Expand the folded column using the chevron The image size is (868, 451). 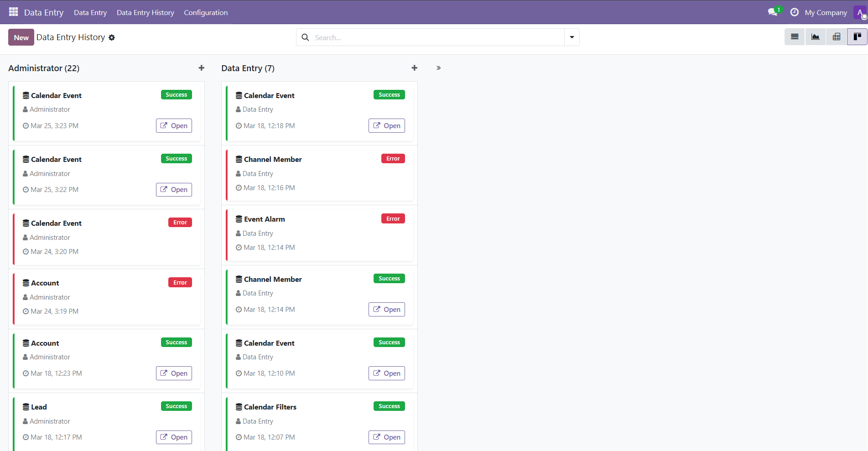coord(438,67)
